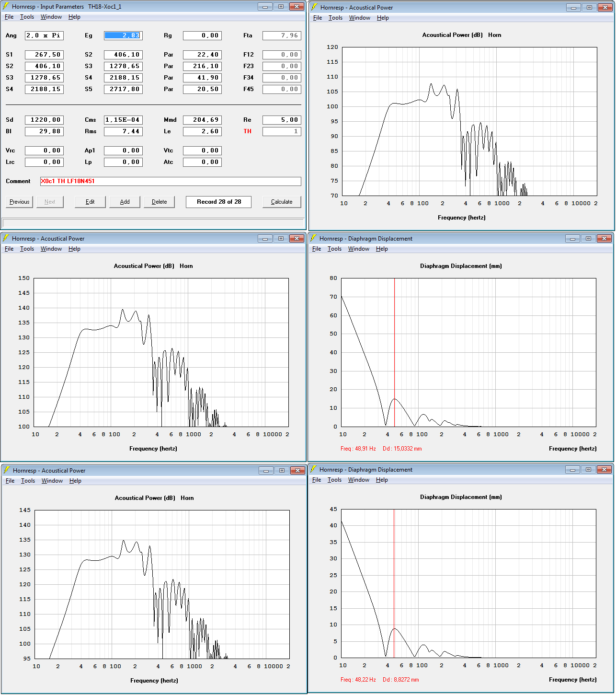Click the Calculate button
Viewport: 616px width, 695px height.
(282, 202)
